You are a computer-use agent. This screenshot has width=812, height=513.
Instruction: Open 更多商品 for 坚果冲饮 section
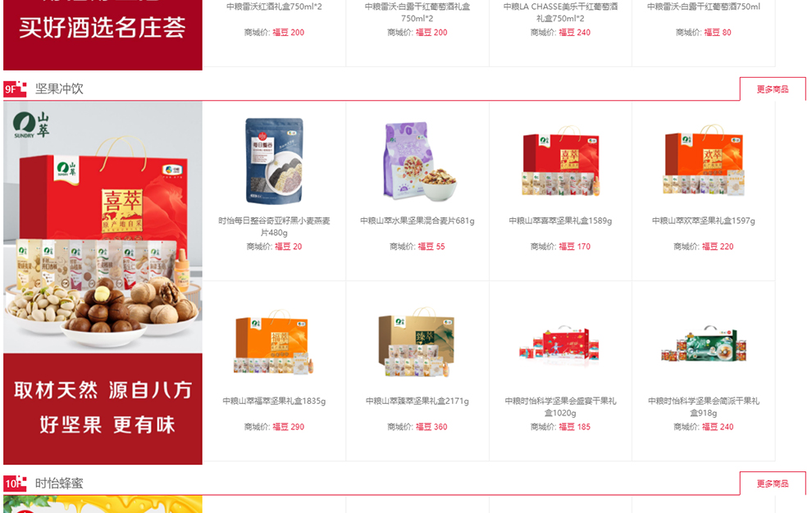[772, 89]
